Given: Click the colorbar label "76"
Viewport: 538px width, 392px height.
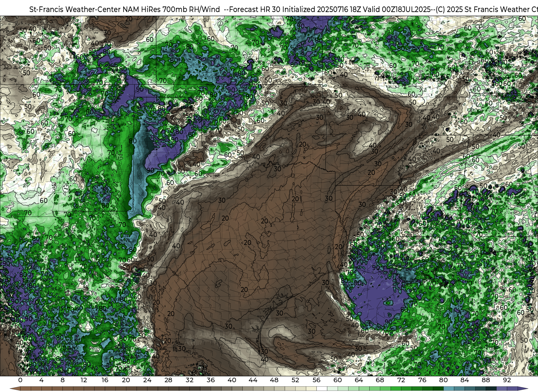Looking at the screenshot, I should 422,380.
